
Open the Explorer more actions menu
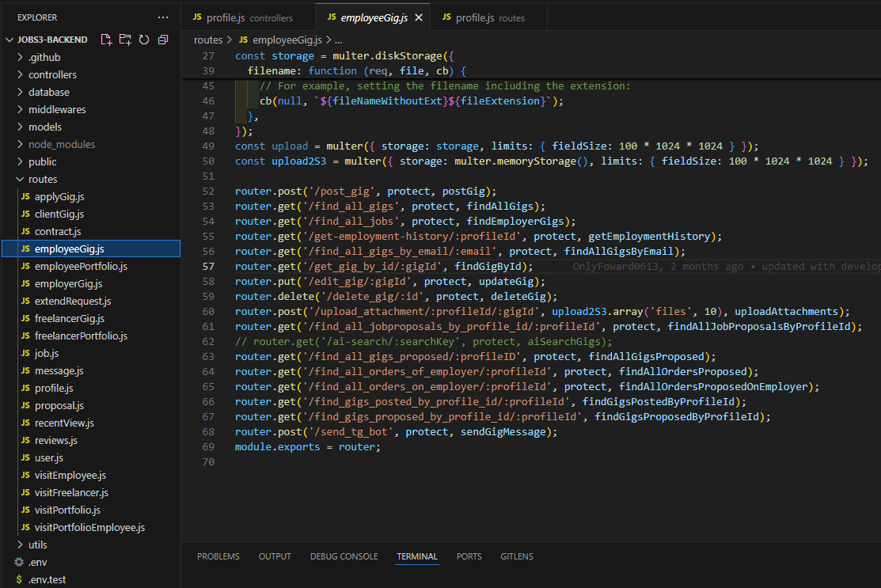click(163, 17)
